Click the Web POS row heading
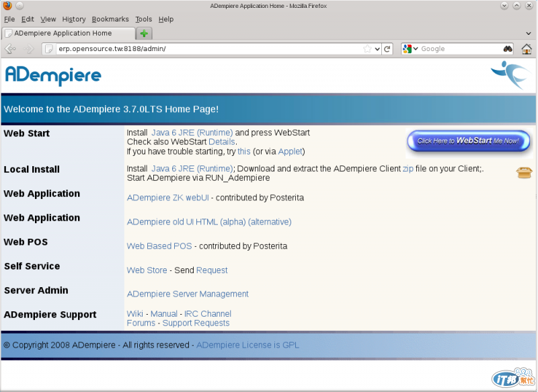 26,242
